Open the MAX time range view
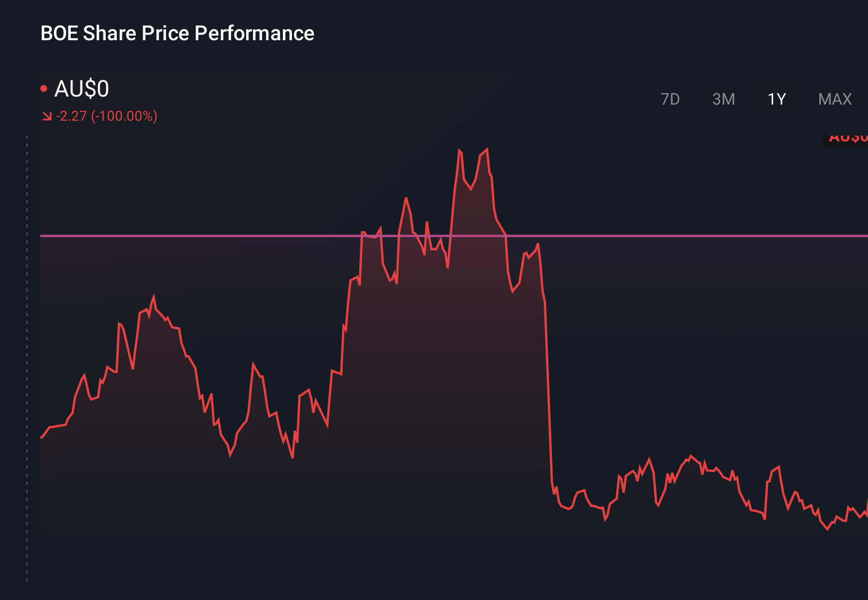Viewport: 868px width, 600px height. click(x=834, y=99)
